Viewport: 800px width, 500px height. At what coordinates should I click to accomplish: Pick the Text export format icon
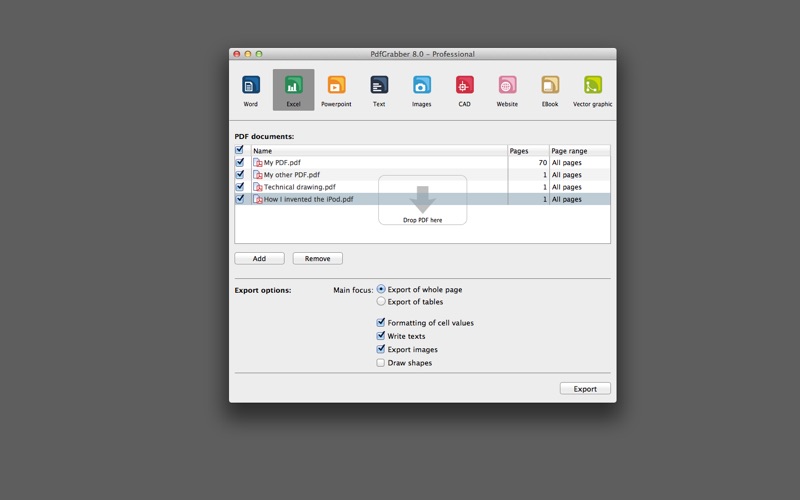379,85
